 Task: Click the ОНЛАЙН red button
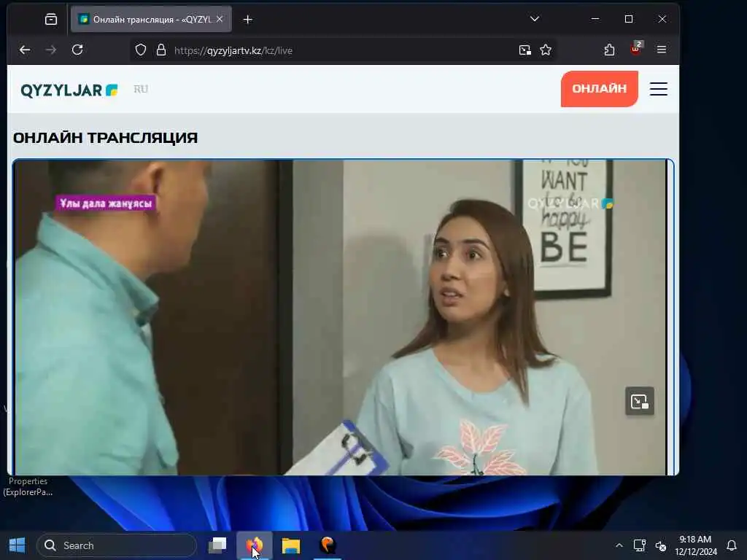600,88
